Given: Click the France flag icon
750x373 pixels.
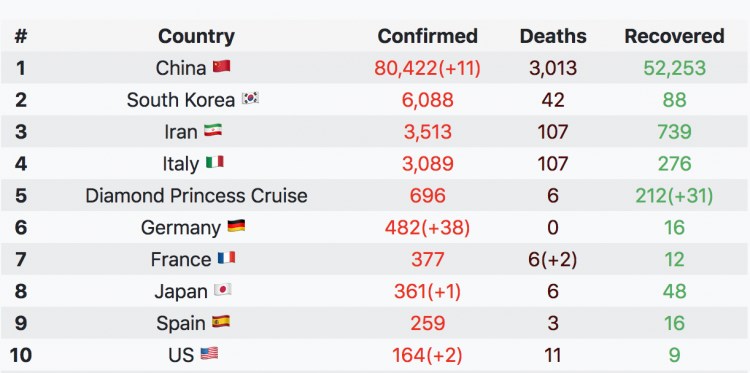Looking at the screenshot, I should point(226,258).
